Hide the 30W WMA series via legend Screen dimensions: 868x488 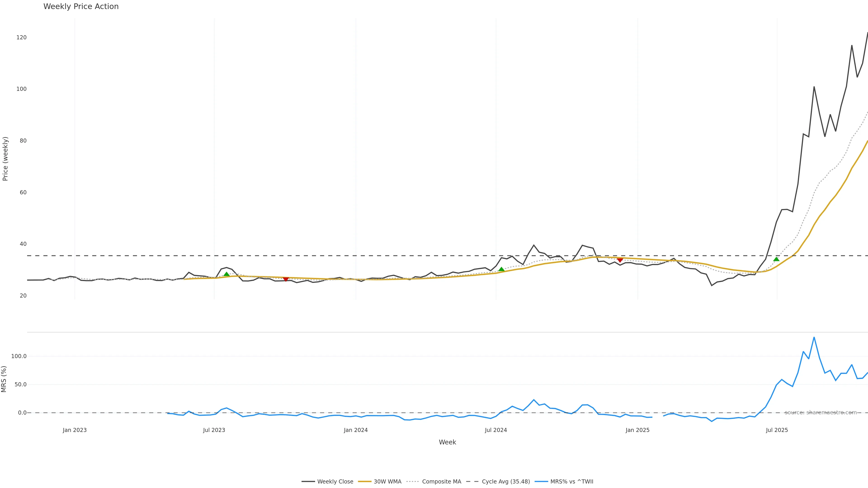(x=387, y=482)
